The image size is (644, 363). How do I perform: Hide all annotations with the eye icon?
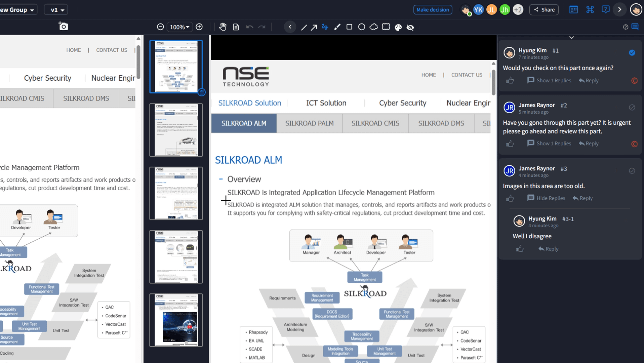[x=411, y=28]
